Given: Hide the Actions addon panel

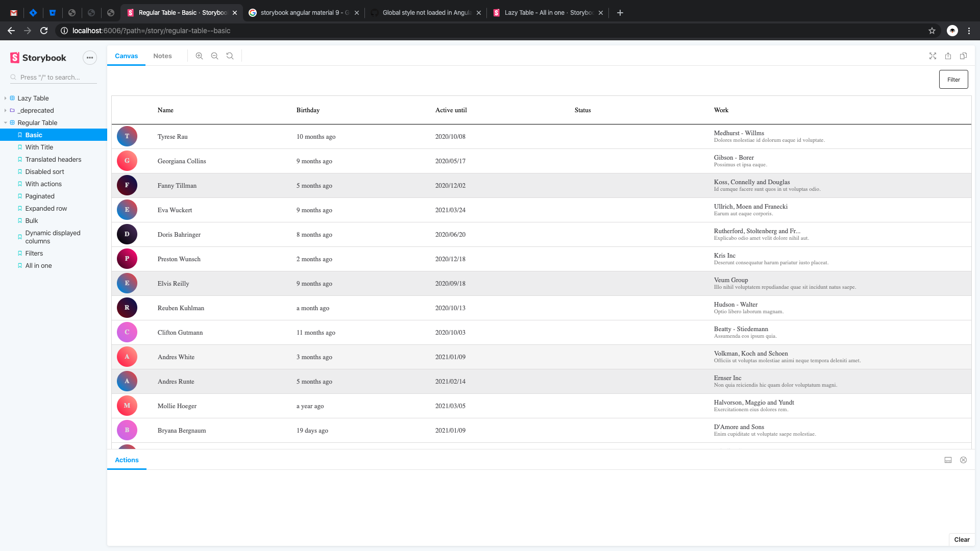Looking at the screenshot, I should tap(963, 460).
